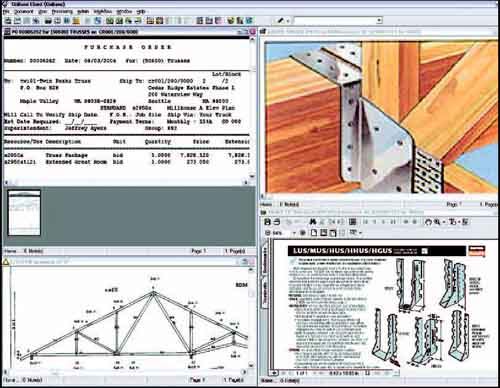Open the Window menu

click(x=124, y=12)
